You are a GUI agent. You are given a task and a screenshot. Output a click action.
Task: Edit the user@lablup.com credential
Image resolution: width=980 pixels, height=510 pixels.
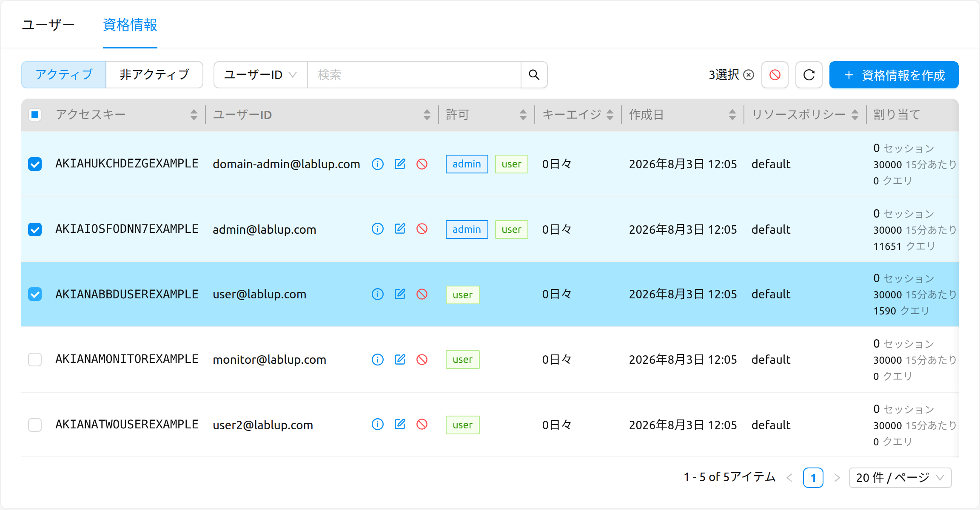point(400,294)
